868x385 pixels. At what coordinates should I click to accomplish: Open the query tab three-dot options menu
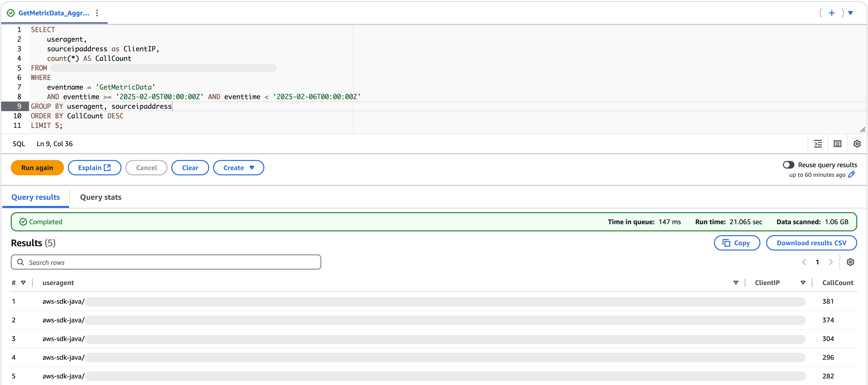(x=97, y=13)
